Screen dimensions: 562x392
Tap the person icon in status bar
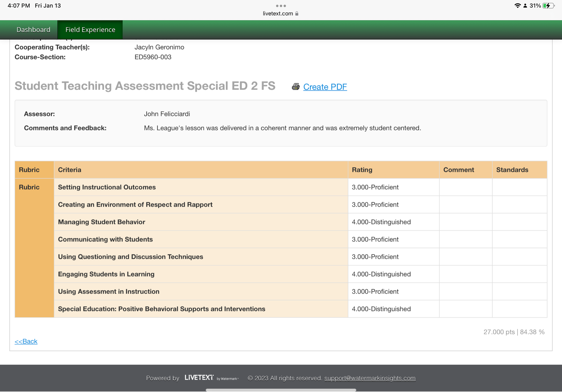tap(525, 6)
